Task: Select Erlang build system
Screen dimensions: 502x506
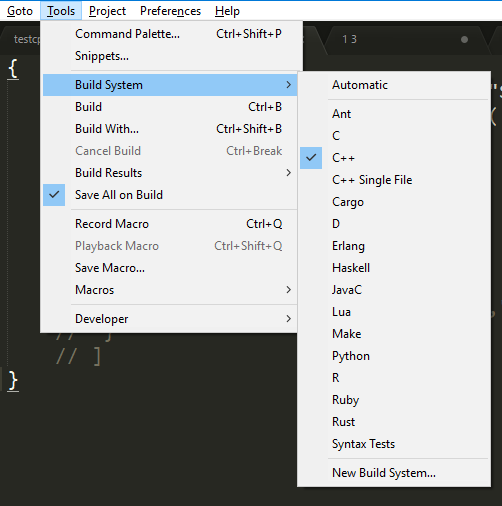Action: tap(394, 246)
